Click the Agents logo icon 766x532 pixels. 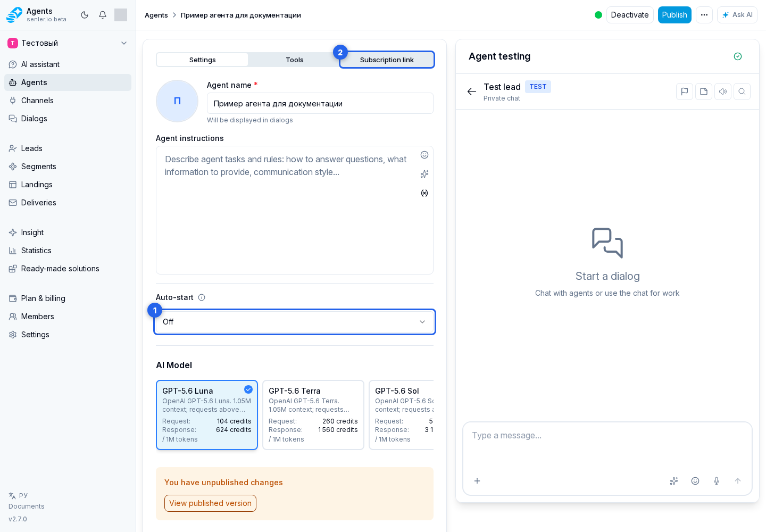coord(14,15)
